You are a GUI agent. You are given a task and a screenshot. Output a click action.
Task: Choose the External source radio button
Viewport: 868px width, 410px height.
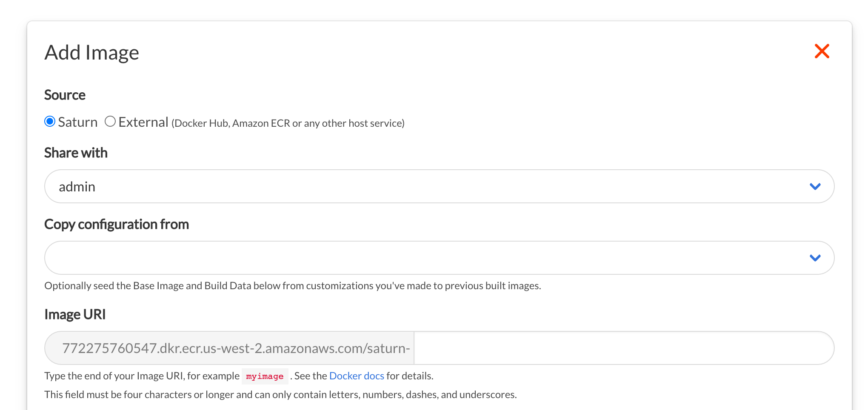pos(110,122)
